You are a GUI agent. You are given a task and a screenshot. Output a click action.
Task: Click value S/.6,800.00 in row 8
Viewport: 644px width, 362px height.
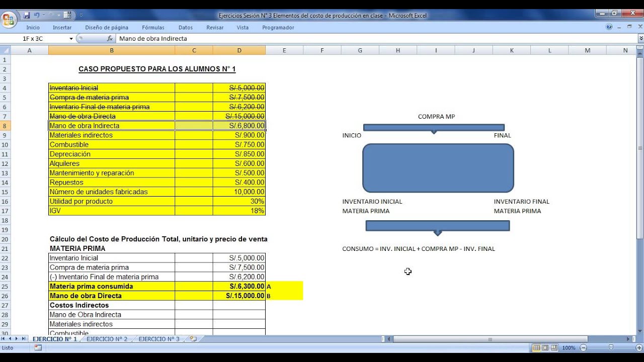[239, 126]
